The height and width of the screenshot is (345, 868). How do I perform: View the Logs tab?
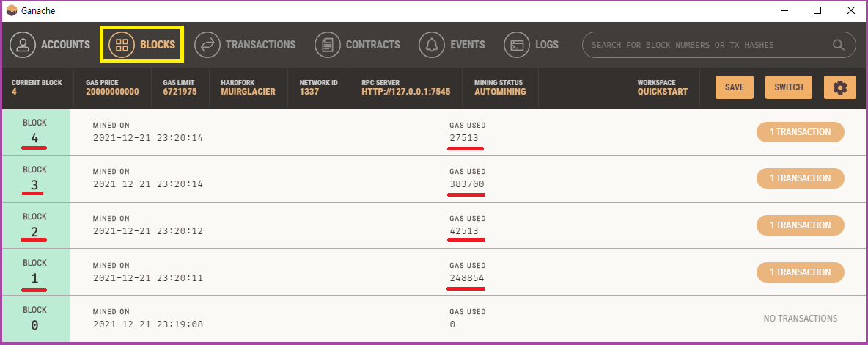point(531,45)
